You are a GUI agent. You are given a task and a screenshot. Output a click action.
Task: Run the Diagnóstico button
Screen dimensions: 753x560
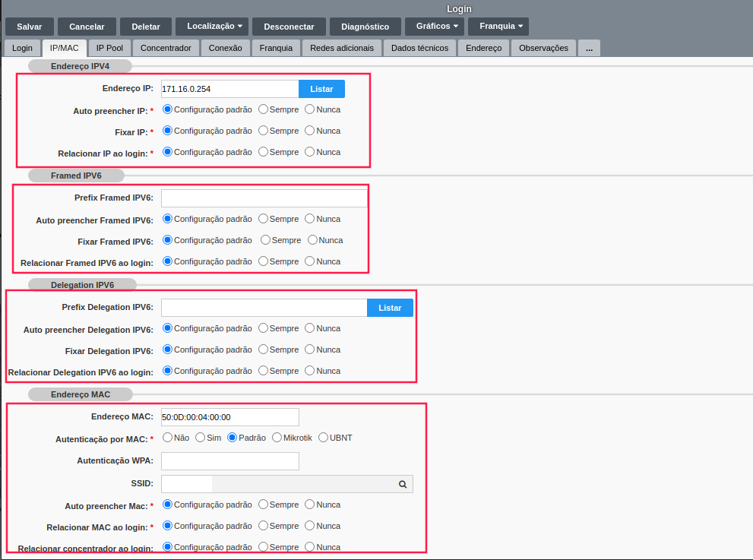click(x=365, y=27)
